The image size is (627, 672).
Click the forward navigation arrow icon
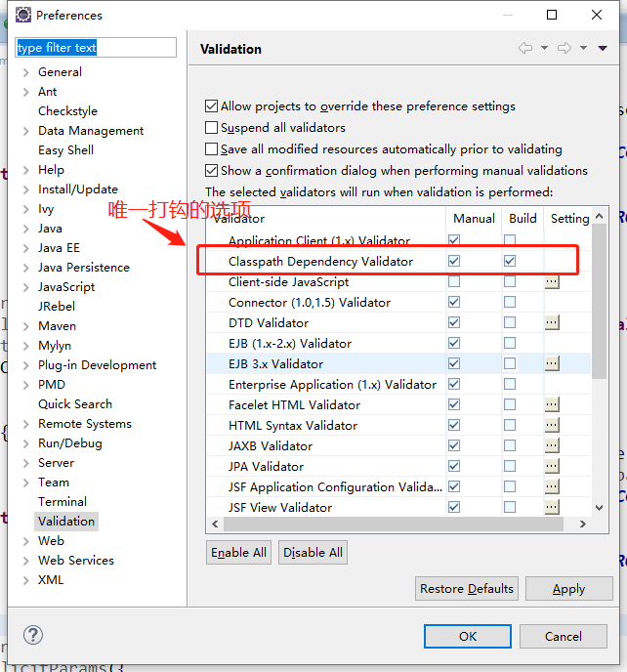pyautogui.click(x=564, y=48)
